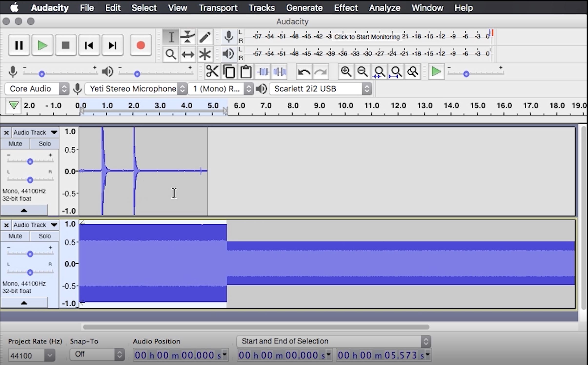
Task: Open the Generate menu
Action: tap(304, 8)
